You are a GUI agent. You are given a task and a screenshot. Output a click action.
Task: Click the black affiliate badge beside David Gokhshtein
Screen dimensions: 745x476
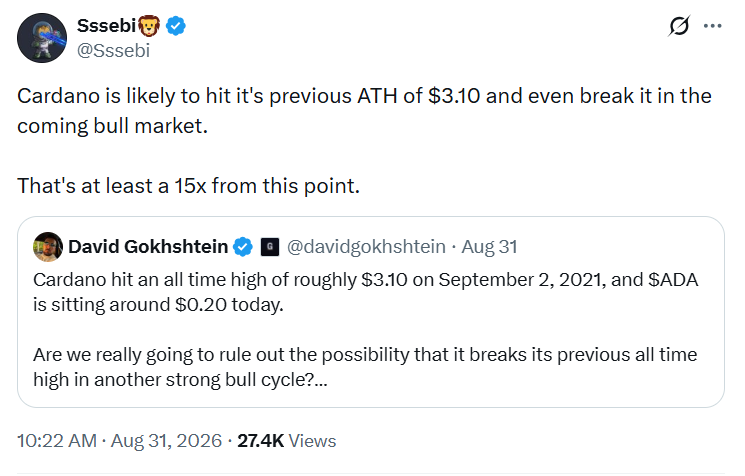(x=270, y=247)
